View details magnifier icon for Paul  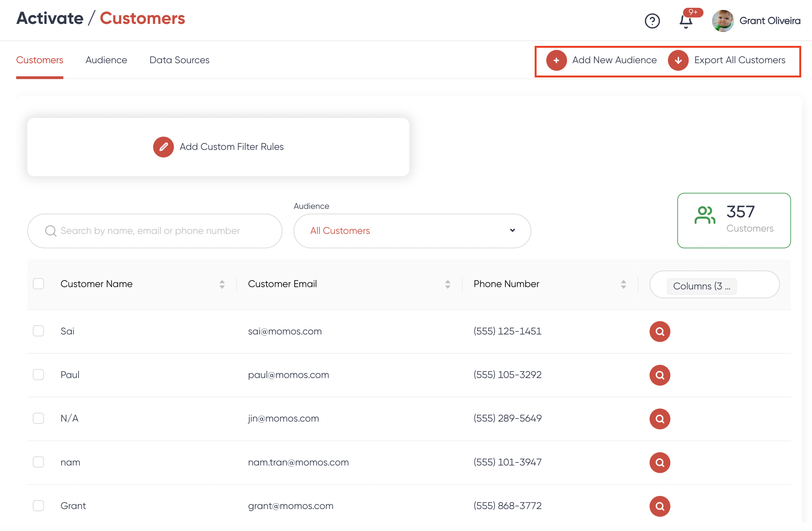pyautogui.click(x=659, y=375)
